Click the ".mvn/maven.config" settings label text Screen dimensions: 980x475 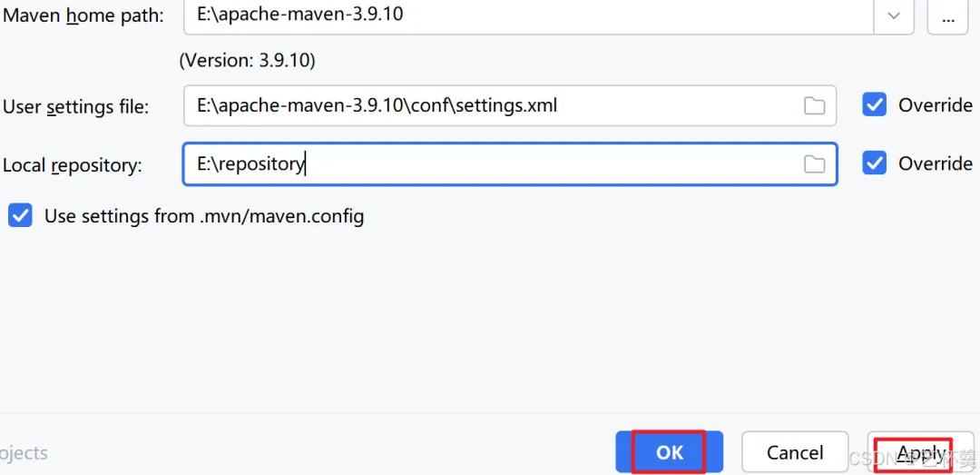(204, 216)
